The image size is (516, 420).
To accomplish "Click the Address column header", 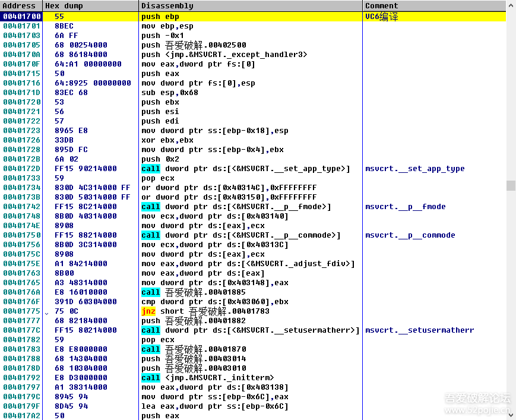I will (21, 5).
